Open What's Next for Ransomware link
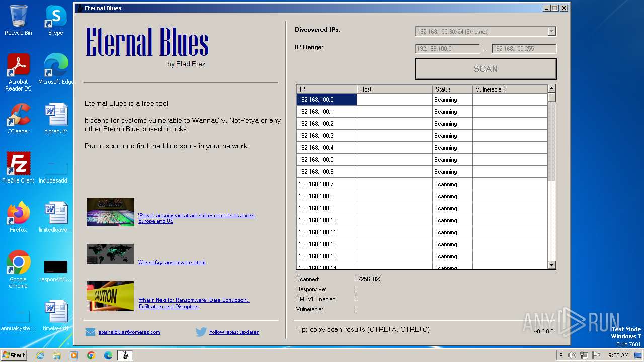The height and width of the screenshot is (362, 644). [194, 303]
